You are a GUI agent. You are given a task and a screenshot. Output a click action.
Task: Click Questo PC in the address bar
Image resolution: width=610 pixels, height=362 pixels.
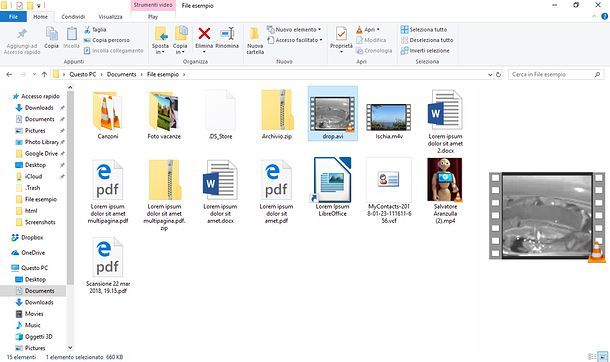point(82,74)
